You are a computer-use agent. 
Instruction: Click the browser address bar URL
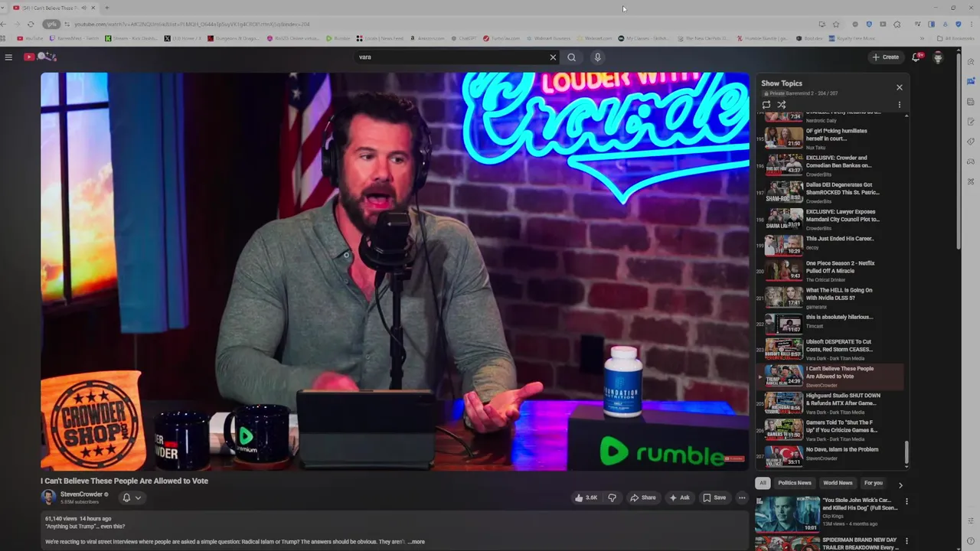pos(191,24)
